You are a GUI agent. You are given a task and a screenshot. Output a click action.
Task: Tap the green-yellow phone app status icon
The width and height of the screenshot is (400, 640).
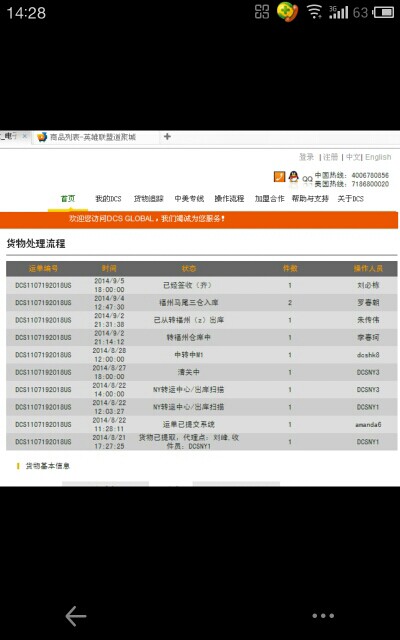287,12
